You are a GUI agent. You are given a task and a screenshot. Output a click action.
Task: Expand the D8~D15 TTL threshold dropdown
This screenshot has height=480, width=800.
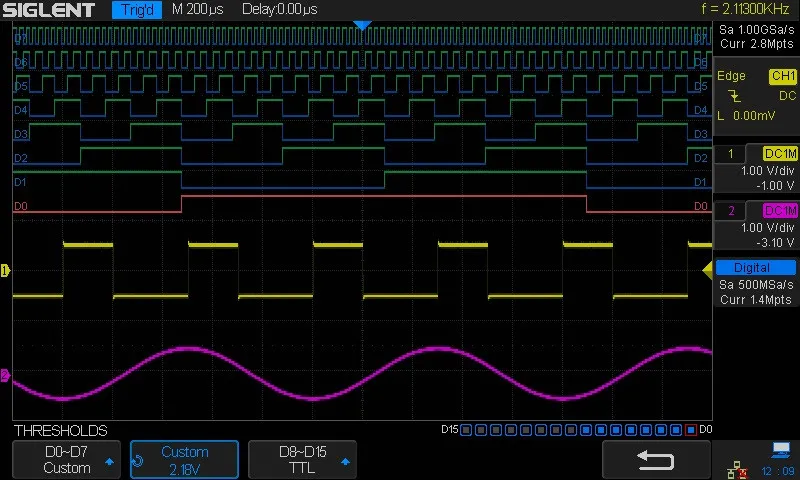tap(302, 460)
